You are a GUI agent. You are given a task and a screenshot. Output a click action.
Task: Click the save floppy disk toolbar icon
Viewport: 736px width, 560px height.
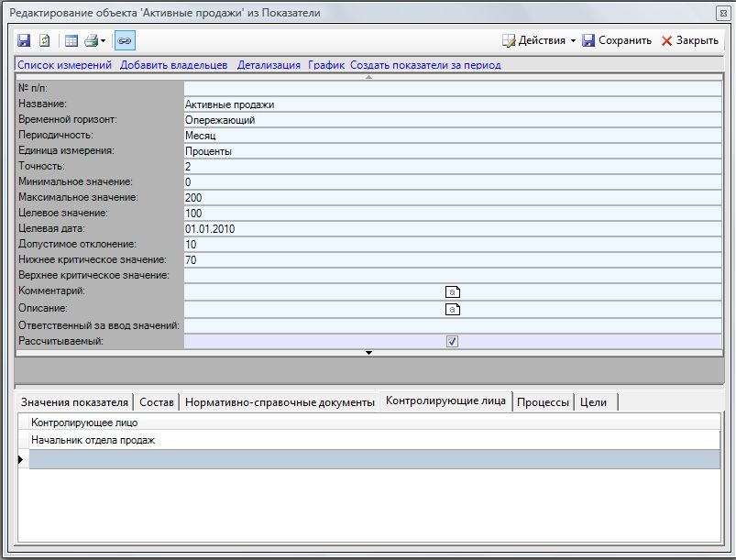24,40
